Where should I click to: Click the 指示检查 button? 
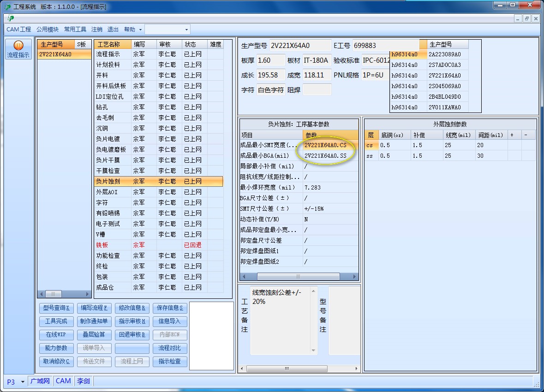click(x=170, y=362)
